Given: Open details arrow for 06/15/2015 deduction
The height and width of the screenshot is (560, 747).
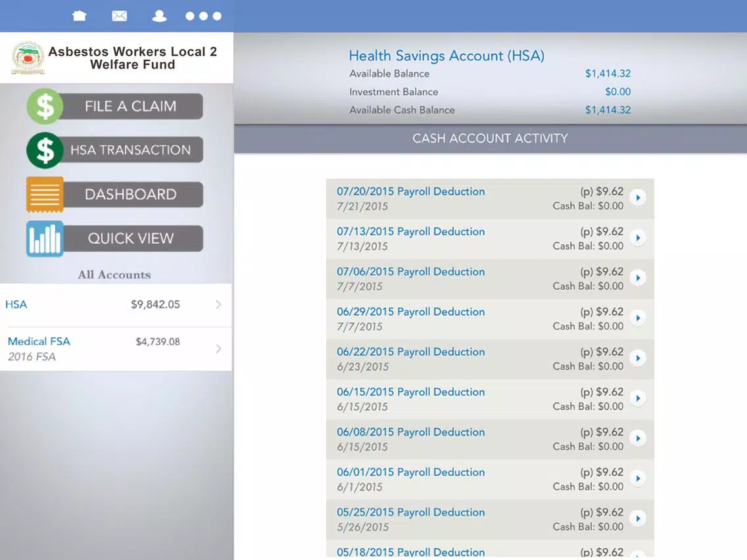Looking at the screenshot, I should 638,398.
